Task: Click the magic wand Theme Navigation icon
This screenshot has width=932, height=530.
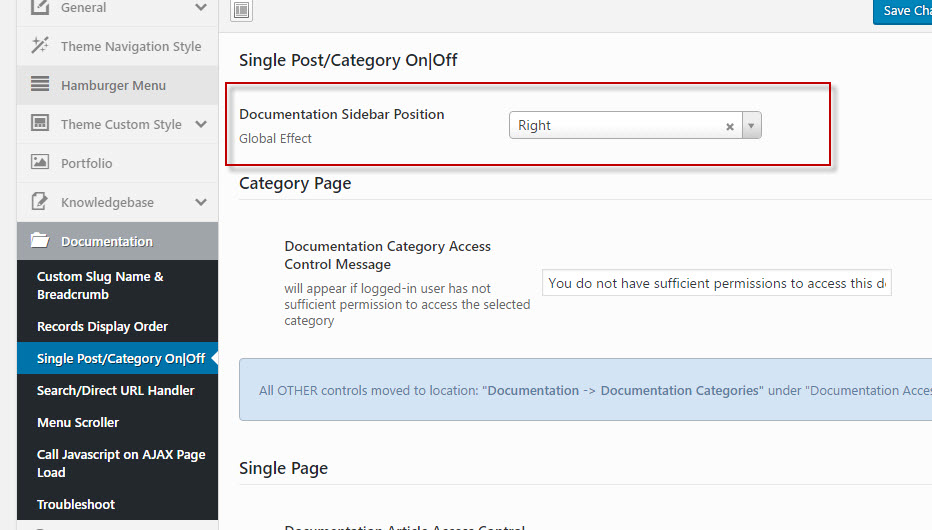Action: (40, 46)
